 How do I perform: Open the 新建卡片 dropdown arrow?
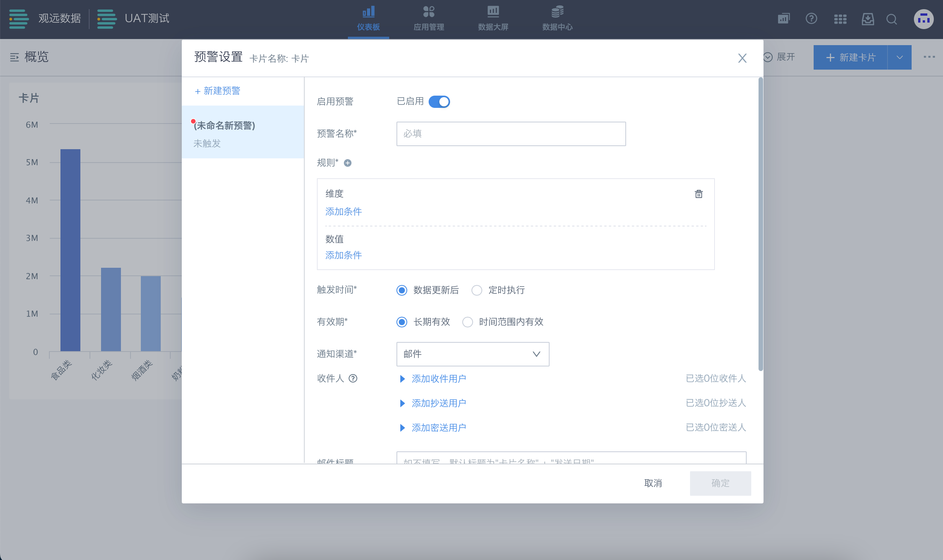click(x=899, y=57)
